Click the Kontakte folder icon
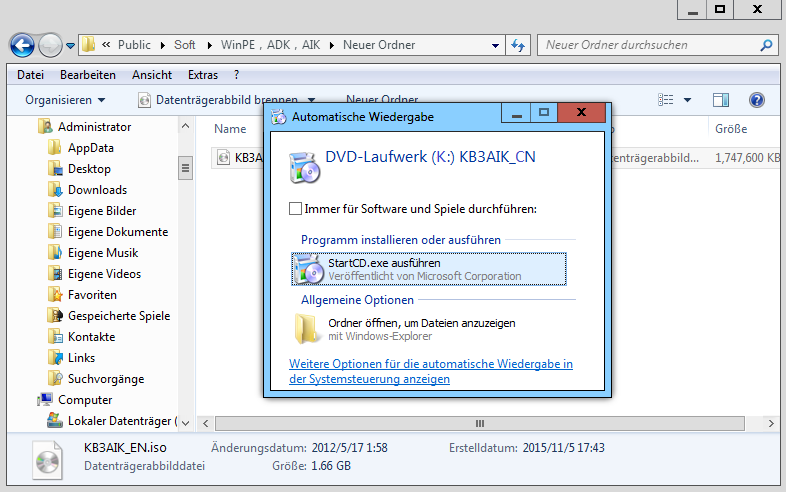786x492 pixels. (55, 337)
